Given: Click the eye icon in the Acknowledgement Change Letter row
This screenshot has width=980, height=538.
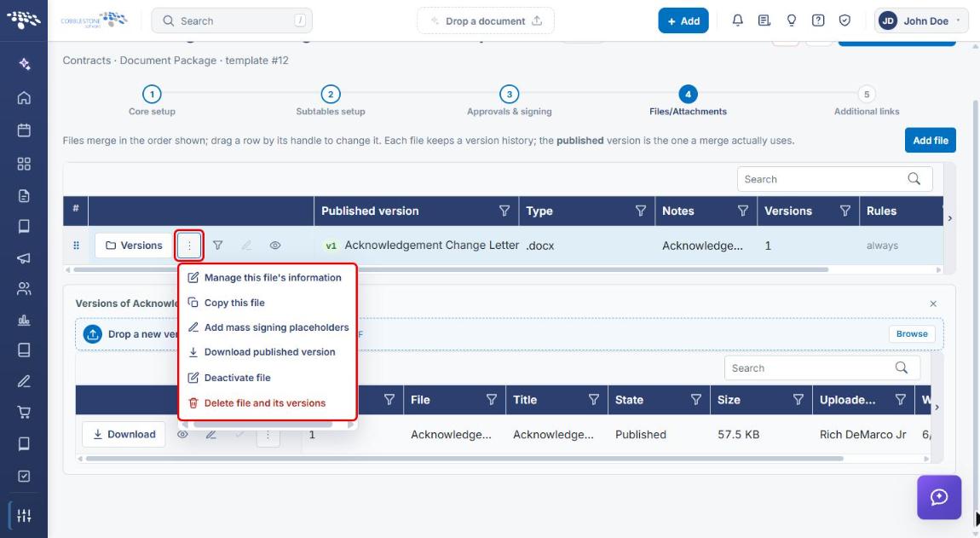Looking at the screenshot, I should tap(275, 246).
